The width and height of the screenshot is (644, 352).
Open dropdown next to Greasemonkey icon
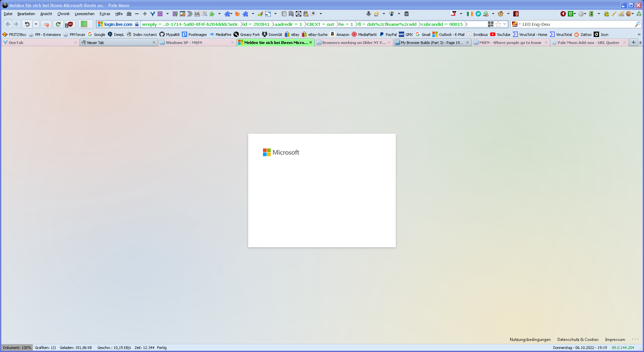click(508, 14)
